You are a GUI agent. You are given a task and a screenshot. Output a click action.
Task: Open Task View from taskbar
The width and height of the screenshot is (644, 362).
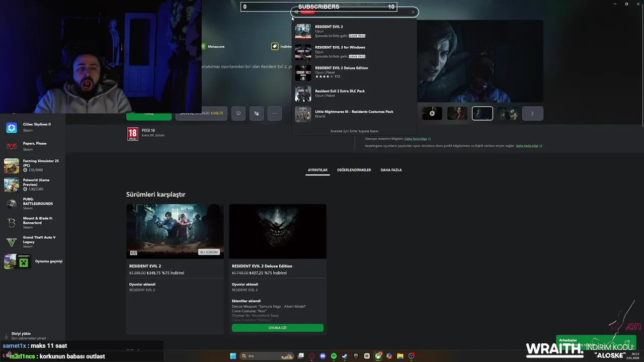301,356
